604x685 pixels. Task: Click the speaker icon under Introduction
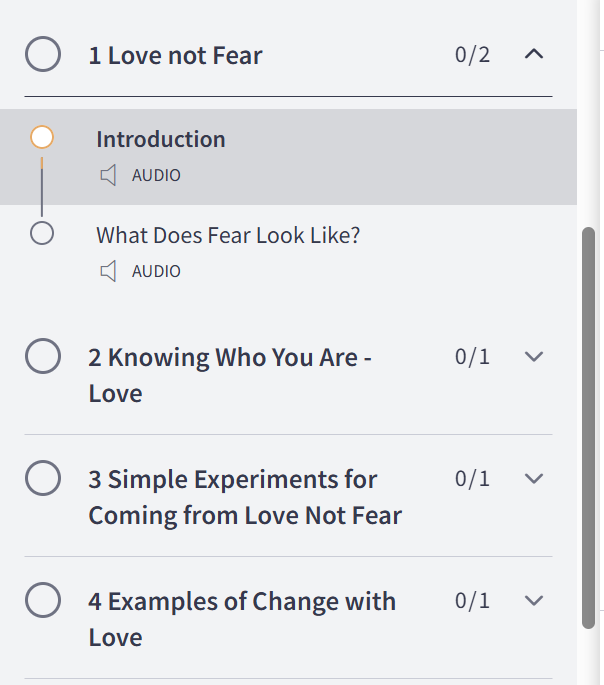point(109,176)
